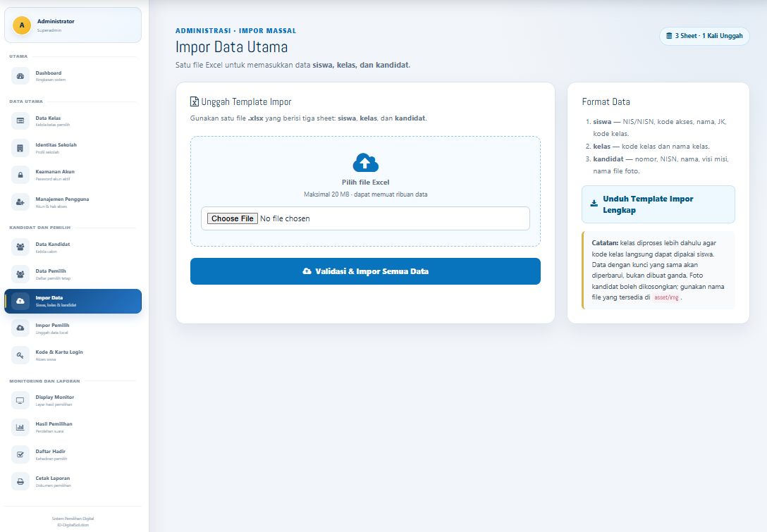Screen dimensions: 767x532
Task: Click the Manajemen Pengguna user-plus icon
Action: 20,202
